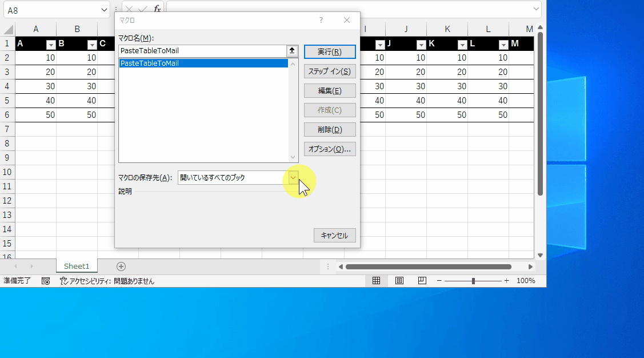The height and width of the screenshot is (358, 644).
Task: Switch to Normal view icon
Action: click(376, 281)
